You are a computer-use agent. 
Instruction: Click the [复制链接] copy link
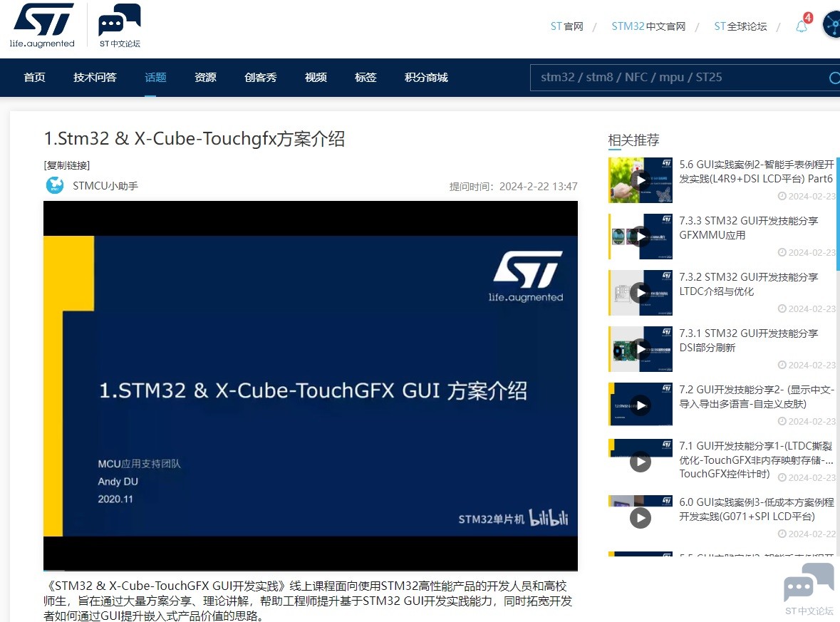(x=67, y=165)
